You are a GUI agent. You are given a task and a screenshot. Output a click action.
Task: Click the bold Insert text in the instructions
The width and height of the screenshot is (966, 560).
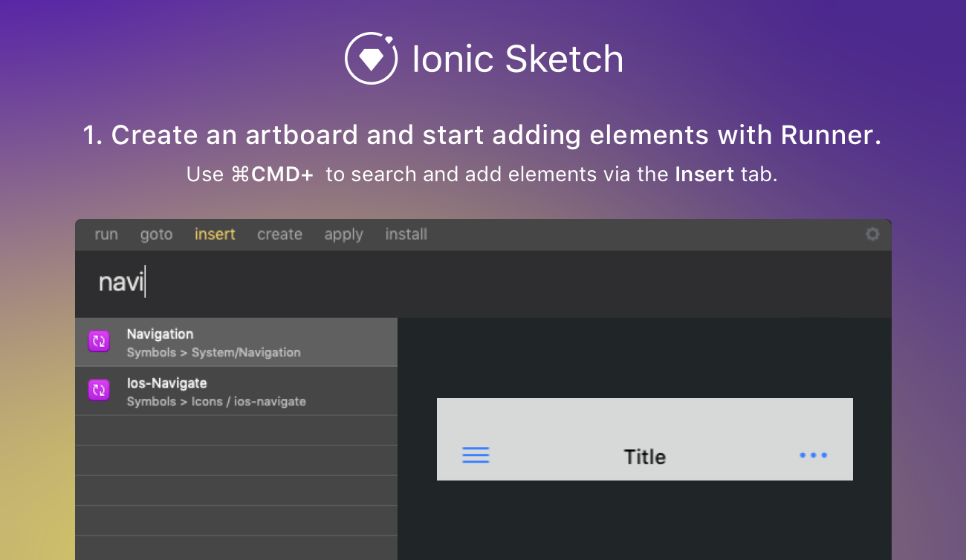point(704,174)
